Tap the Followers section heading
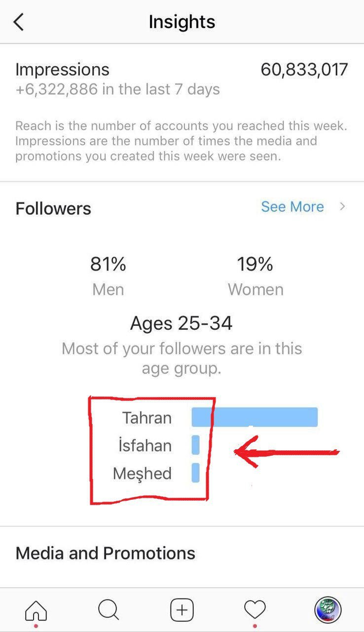The image size is (364, 632). [53, 208]
